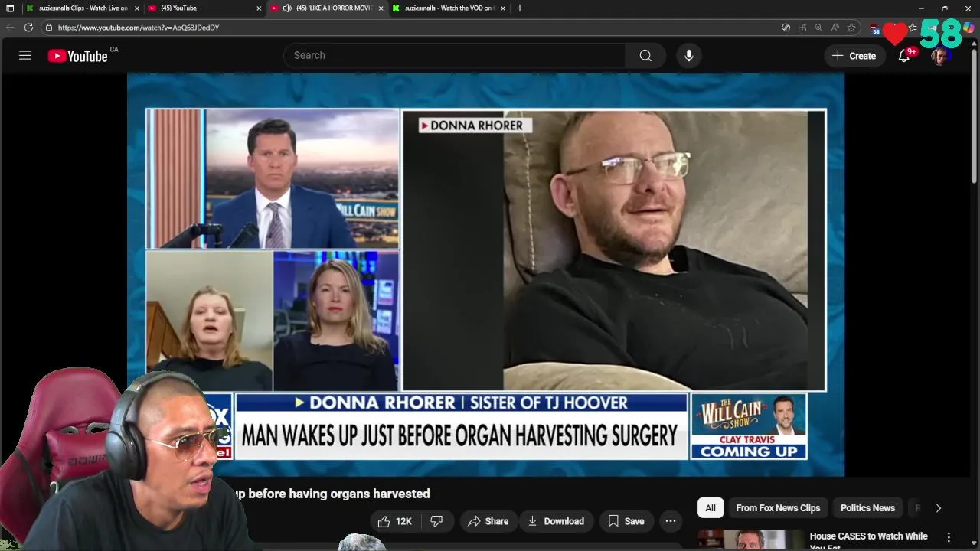Open tab actions menu in title bar
This screenshot has width=980, height=551.
click(10, 8)
